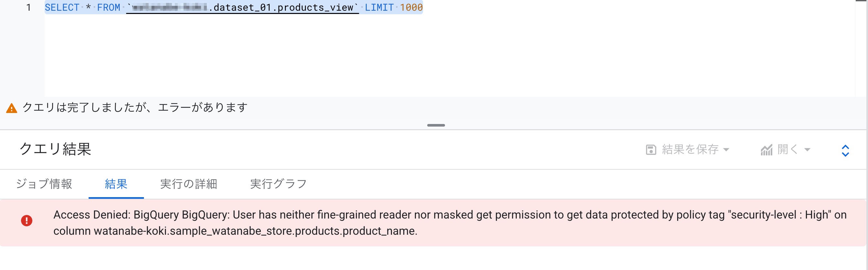The width and height of the screenshot is (868, 270).
Task: Open the 結果を保存 dropdown arrow
Action: point(726,150)
